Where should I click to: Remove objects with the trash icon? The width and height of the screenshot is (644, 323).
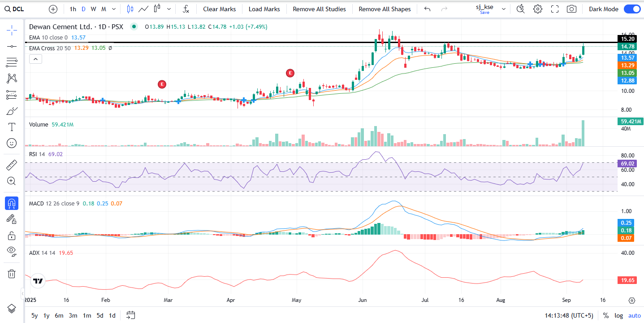pos(12,274)
